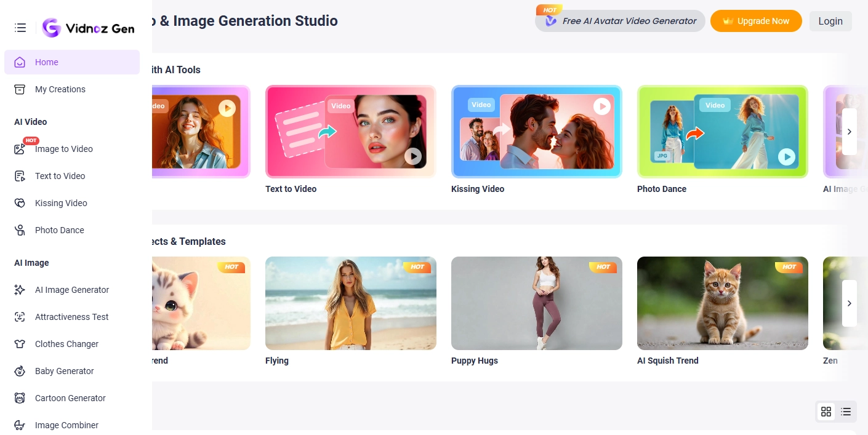The height and width of the screenshot is (435, 868).
Task: Open the Attractiveness Test section
Action: point(71,317)
